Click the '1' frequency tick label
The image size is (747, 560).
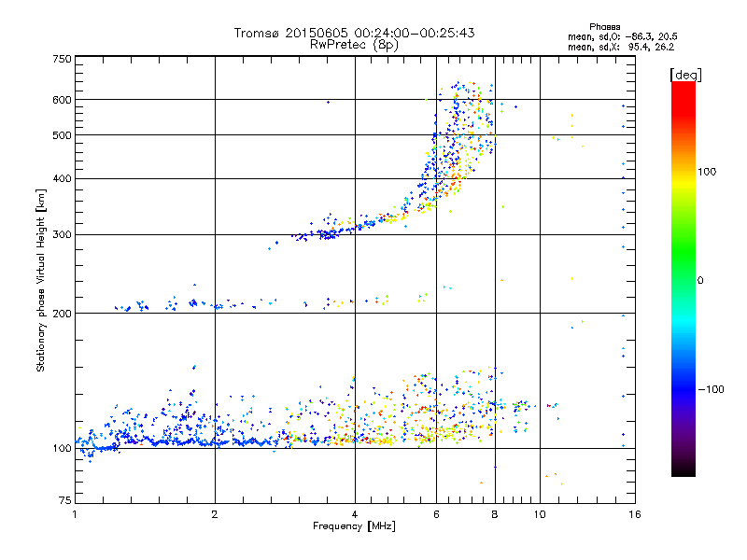point(75,514)
